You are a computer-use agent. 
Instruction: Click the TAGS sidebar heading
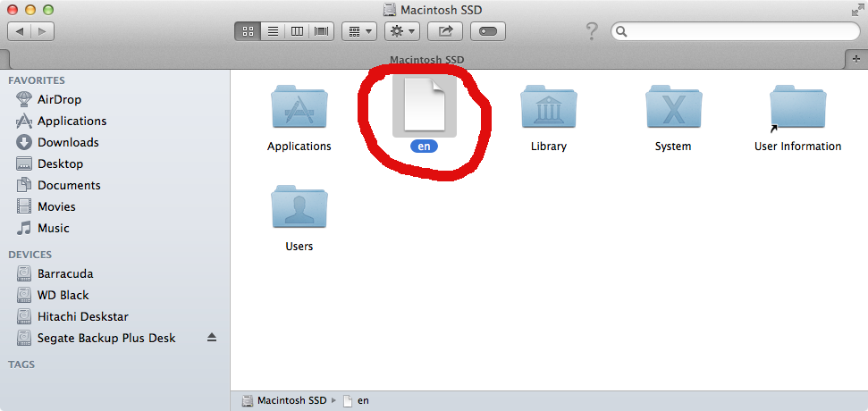[21, 365]
